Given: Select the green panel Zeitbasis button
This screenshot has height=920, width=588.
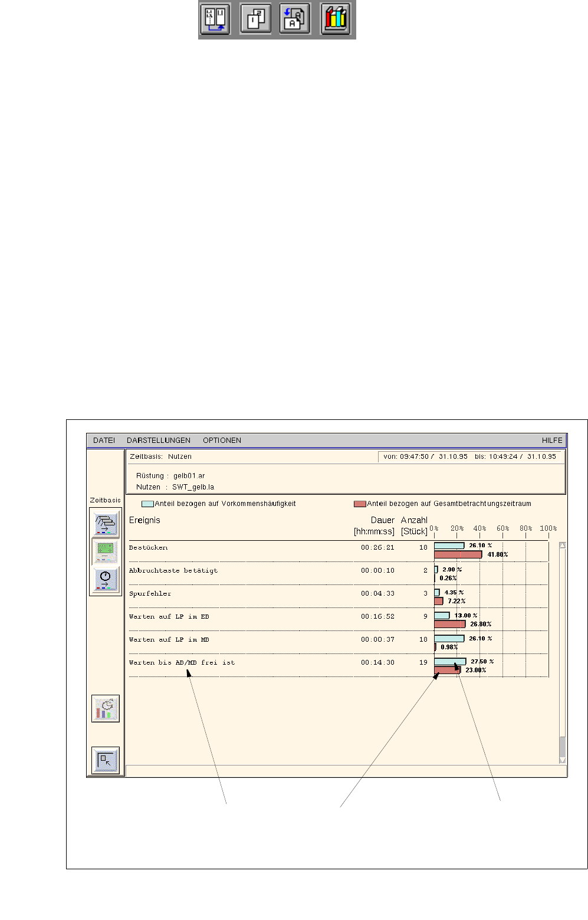Looking at the screenshot, I should pos(106,552).
